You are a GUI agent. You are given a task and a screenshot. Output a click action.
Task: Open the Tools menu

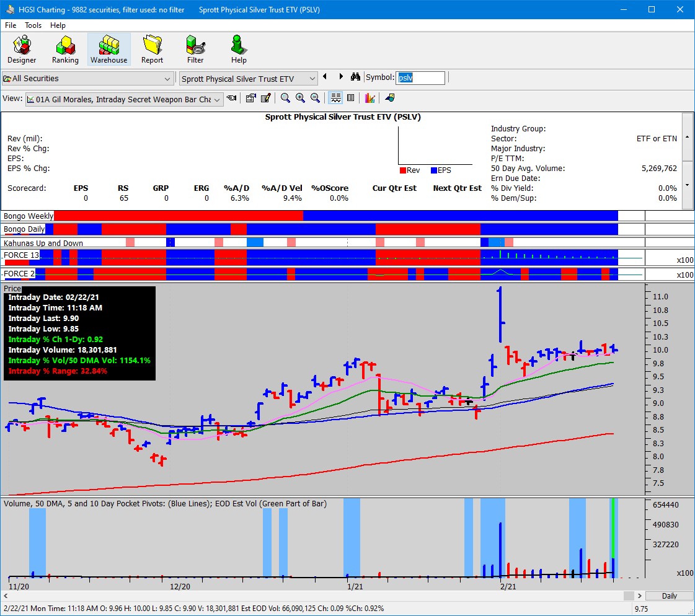pos(33,25)
